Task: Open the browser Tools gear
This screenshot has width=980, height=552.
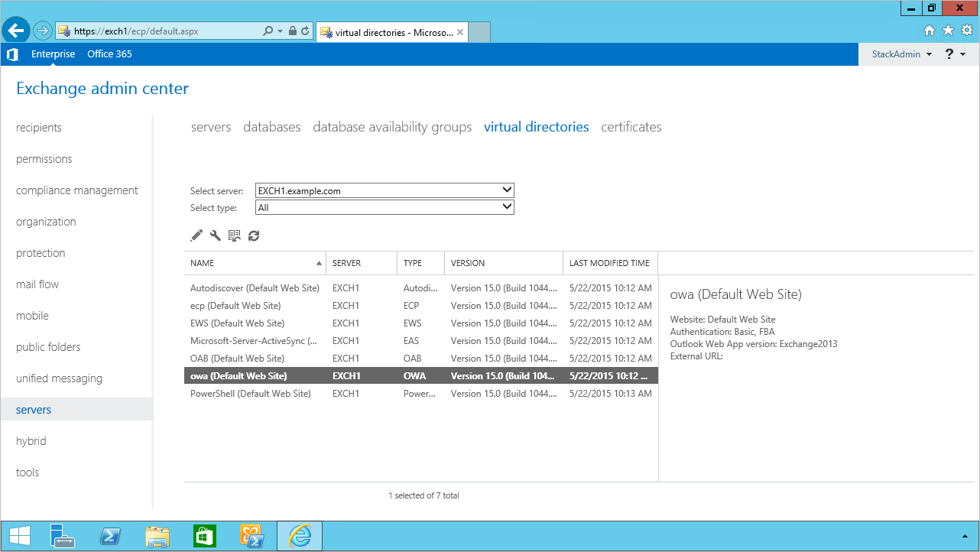Action: [x=966, y=31]
